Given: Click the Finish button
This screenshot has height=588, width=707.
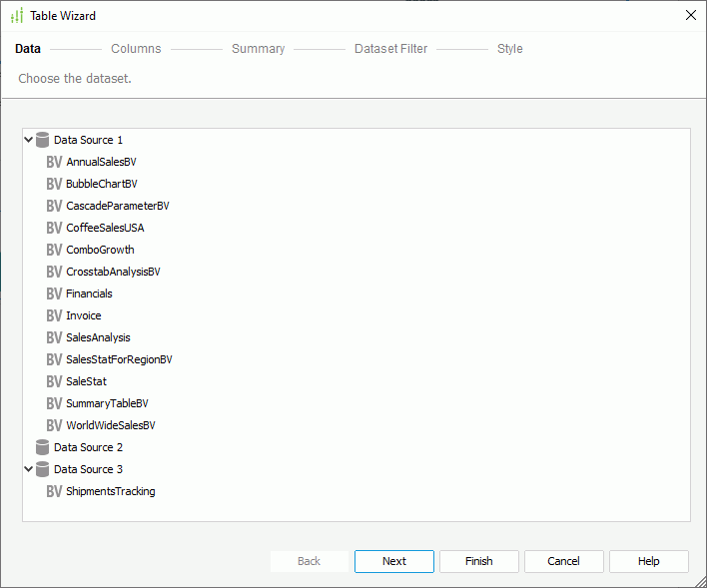Looking at the screenshot, I should point(479,561).
